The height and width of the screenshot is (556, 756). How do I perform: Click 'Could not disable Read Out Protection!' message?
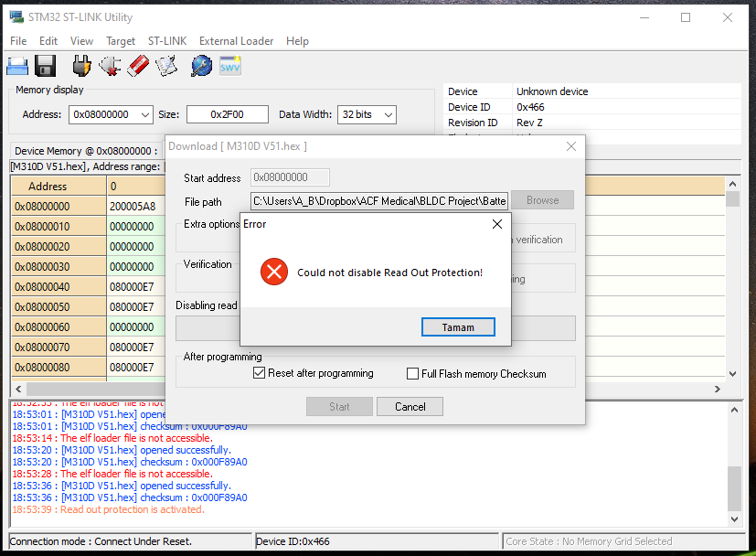click(389, 273)
